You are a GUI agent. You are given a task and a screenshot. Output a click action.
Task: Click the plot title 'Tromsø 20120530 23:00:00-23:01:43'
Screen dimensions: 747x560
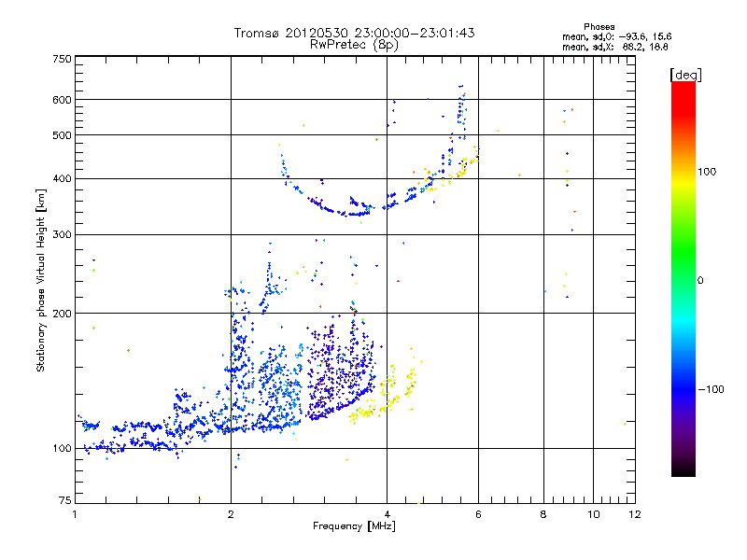355,33
